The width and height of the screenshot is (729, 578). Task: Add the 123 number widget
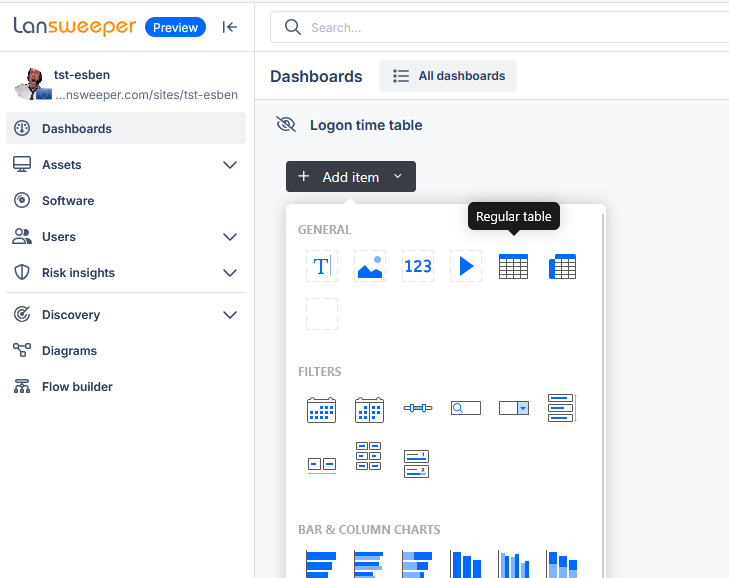[x=418, y=266]
